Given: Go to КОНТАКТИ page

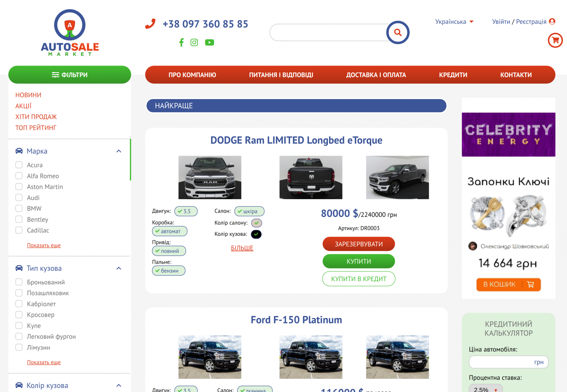Looking at the screenshot, I should click(x=516, y=75).
